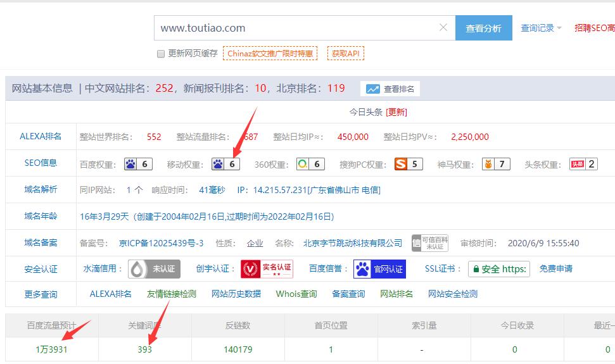Screen dimensions: 615x364
Task: Open the 网站历史数据 link
Action: click(236, 294)
